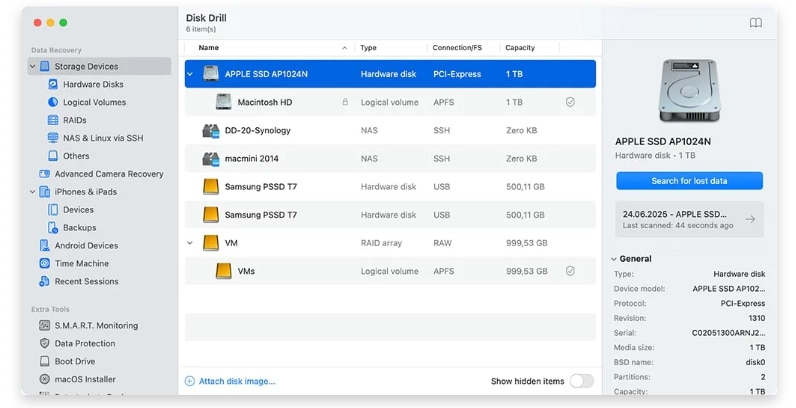
Task: Select the Hardware Disks icon
Action: (x=53, y=84)
